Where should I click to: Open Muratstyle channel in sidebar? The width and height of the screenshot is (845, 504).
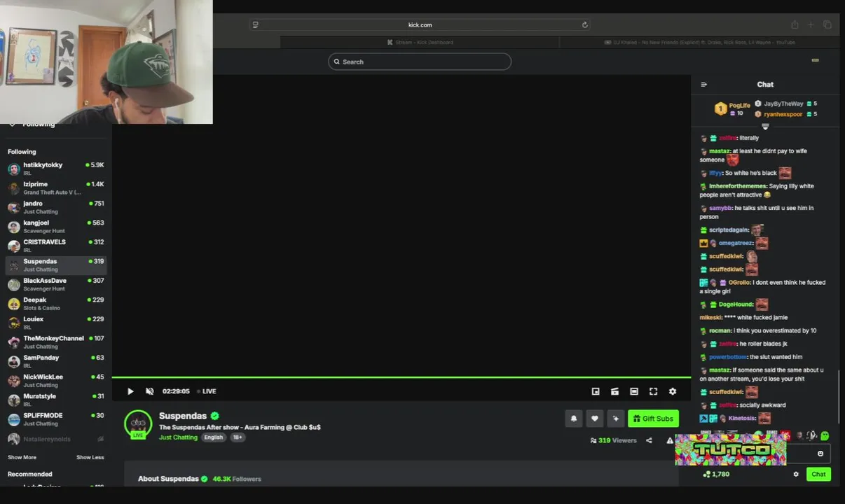(56, 400)
